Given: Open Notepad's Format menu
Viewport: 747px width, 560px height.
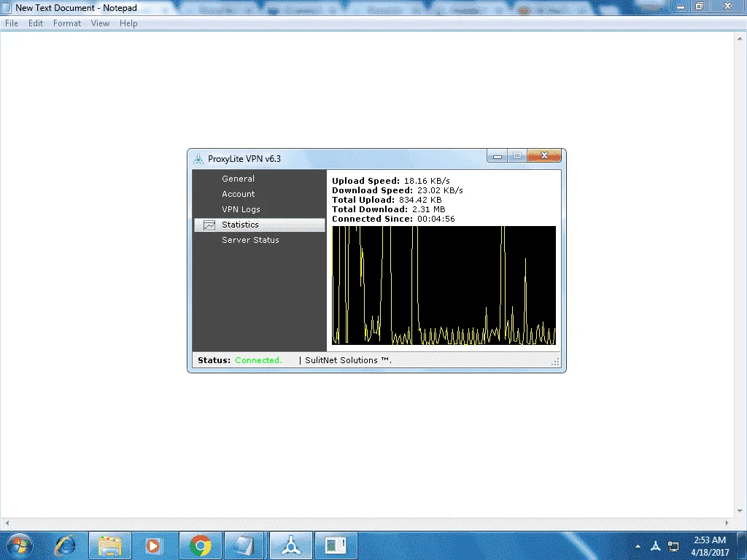Looking at the screenshot, I should tap(66, 23).
